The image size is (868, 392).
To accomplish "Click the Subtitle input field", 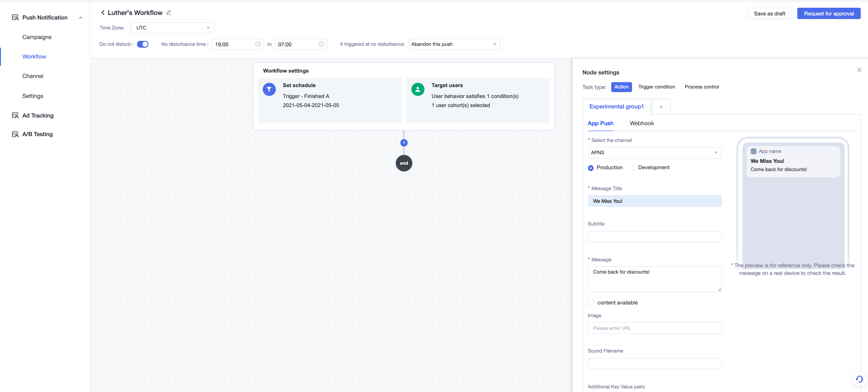I will coord(655,236).
